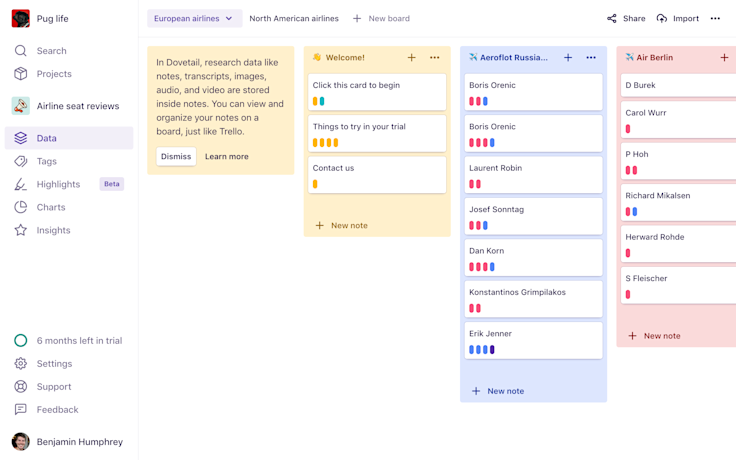Click the red tag dots on Laurent Robin card

(x=475, y=184)
